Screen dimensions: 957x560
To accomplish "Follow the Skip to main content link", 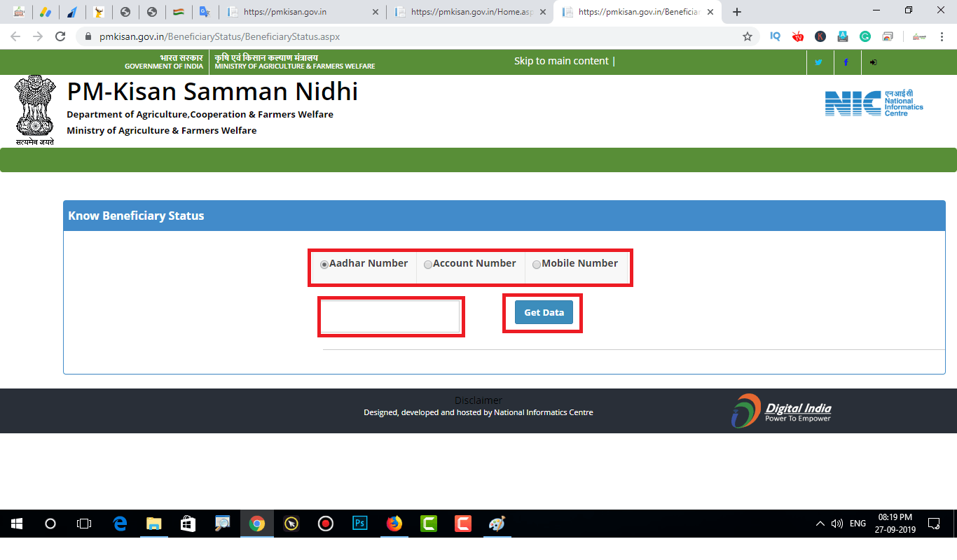I will [561, 61].
